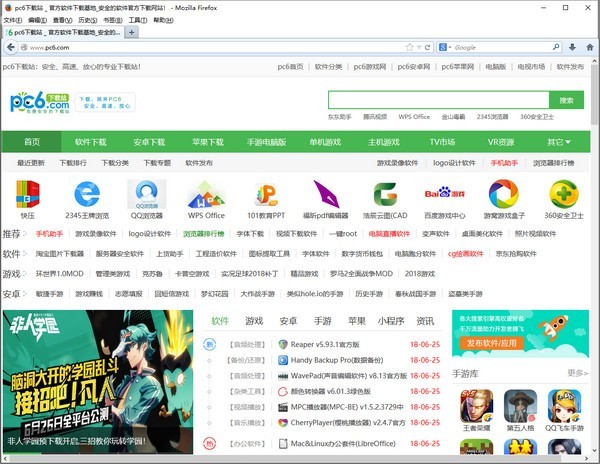Viewport: 600px width, 464px height.
Task: Open the 字体下载 recommended link
Action: (250, 234)
